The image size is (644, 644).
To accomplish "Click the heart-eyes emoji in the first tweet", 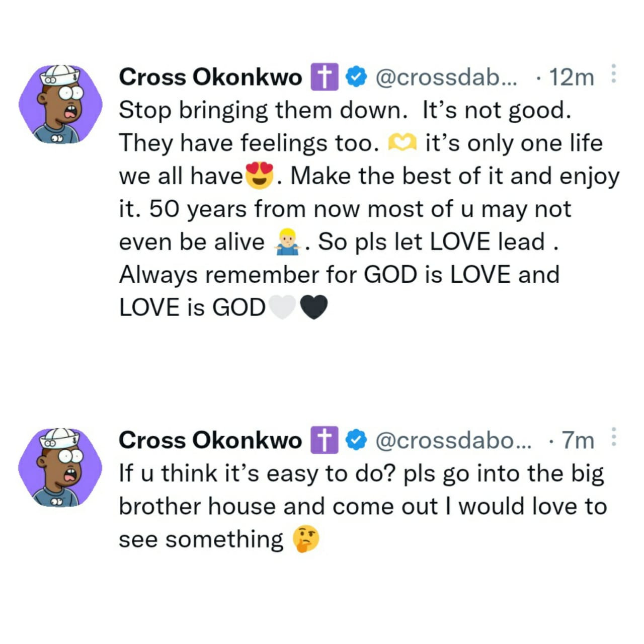I will [x=259, y=176].
